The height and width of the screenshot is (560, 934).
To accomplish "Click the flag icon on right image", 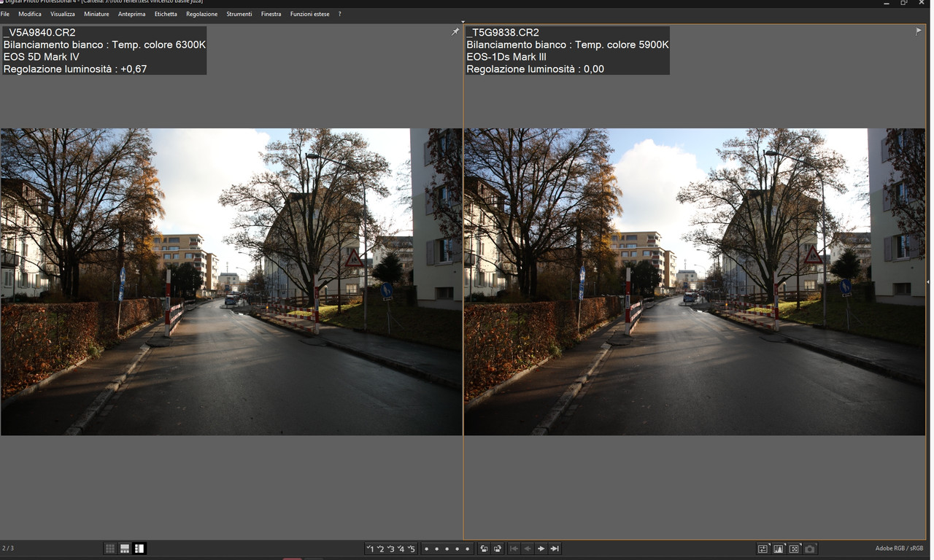I will point(919,31).
